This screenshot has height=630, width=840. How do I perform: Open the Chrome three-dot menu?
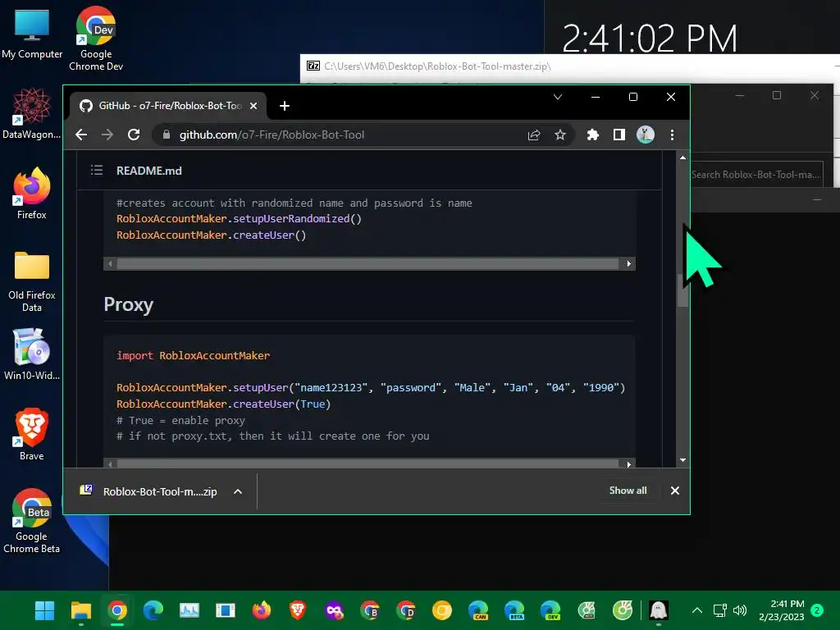[x=672, y=135]
